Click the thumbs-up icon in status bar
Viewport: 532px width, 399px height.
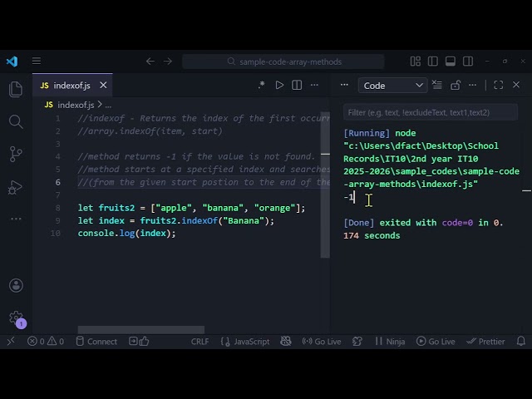(144, 341)
